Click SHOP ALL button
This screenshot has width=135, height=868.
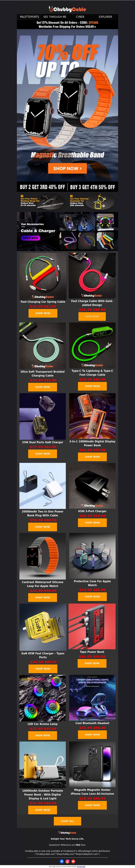coord(67,821)
